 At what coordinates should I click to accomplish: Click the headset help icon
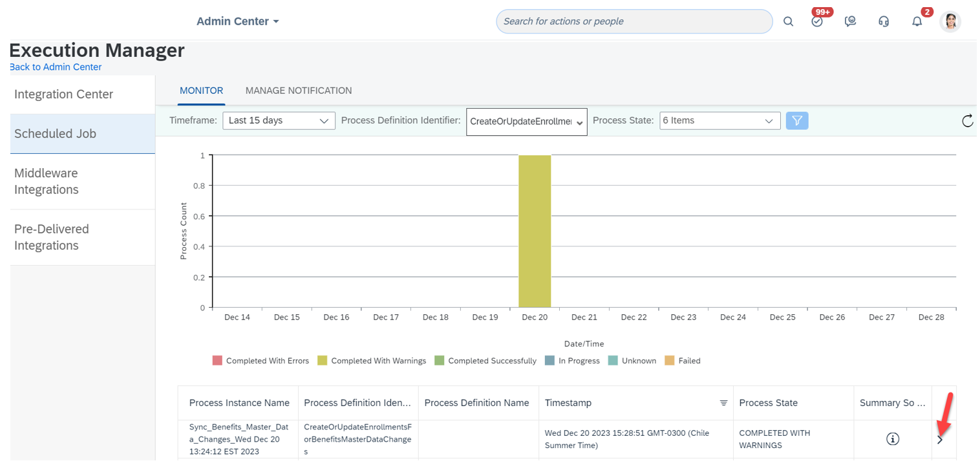tap(884, 21)
